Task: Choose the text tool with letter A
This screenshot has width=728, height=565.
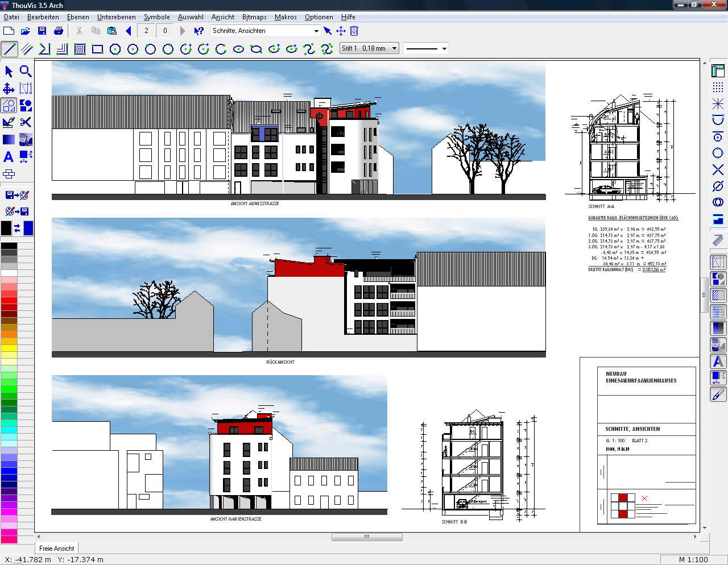Action: click(x=9, y=157)
